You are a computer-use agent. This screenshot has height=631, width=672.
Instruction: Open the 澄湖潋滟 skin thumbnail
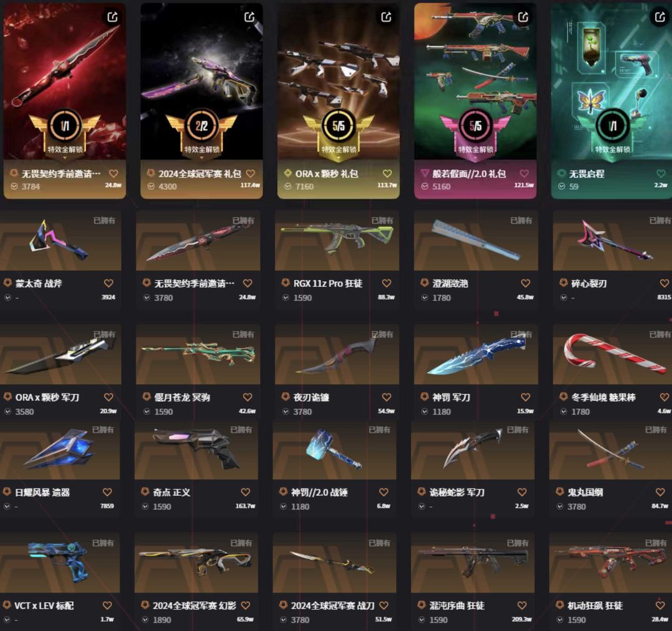click(476, 240)
